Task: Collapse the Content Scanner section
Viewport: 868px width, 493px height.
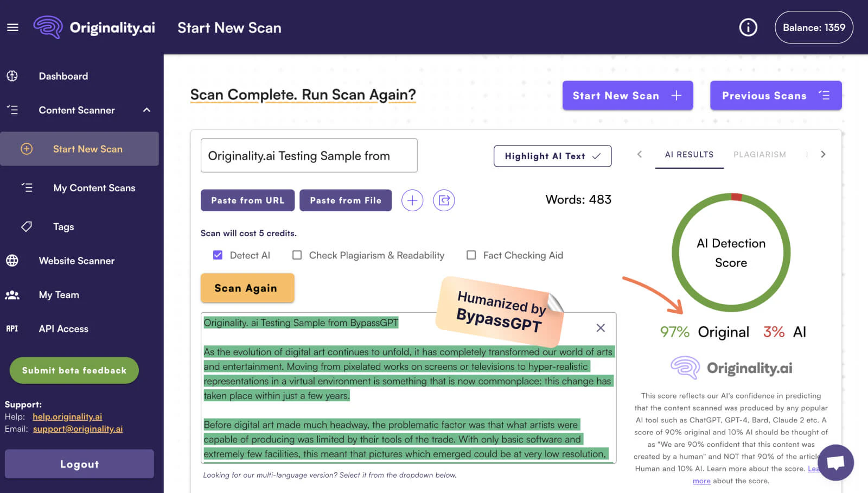Action: coord(146,110)
